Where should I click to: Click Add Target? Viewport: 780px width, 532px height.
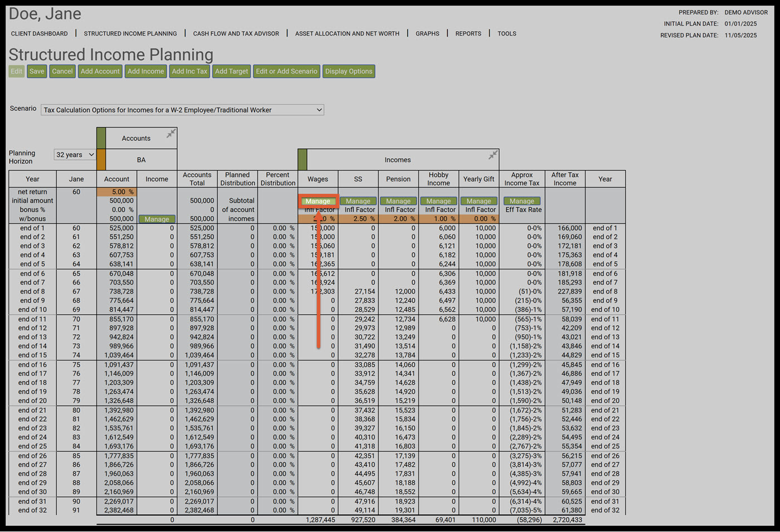(232, 71)
